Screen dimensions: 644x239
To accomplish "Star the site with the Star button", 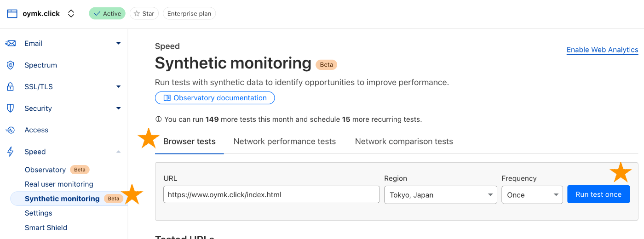I will point(144,13).
